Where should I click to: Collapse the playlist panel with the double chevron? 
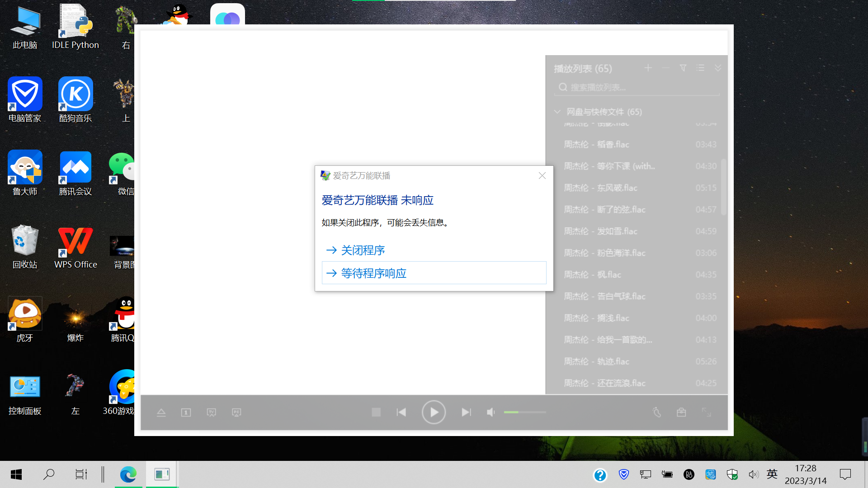coord(718,68)
